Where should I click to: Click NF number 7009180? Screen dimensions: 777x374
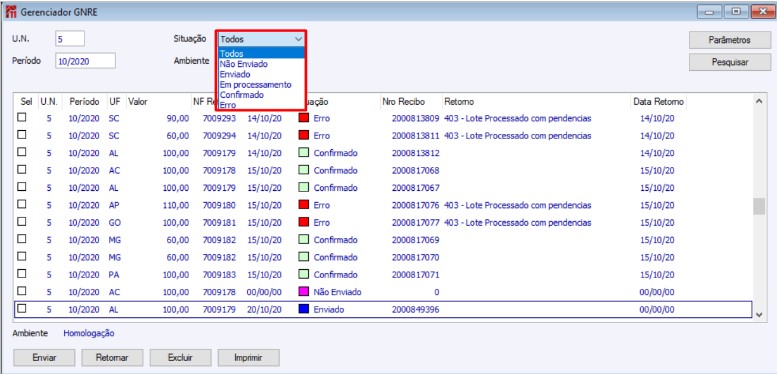tap(220, 205)
